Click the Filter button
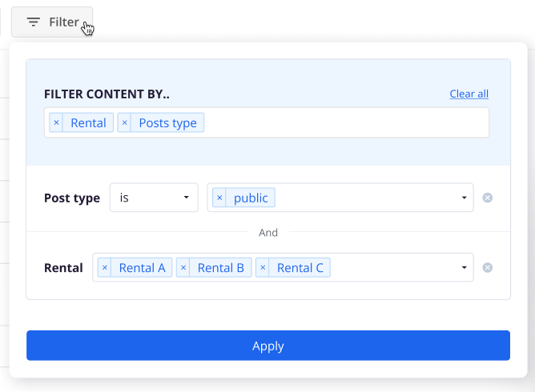Viewport: 535px width, 392px height. 52,22
